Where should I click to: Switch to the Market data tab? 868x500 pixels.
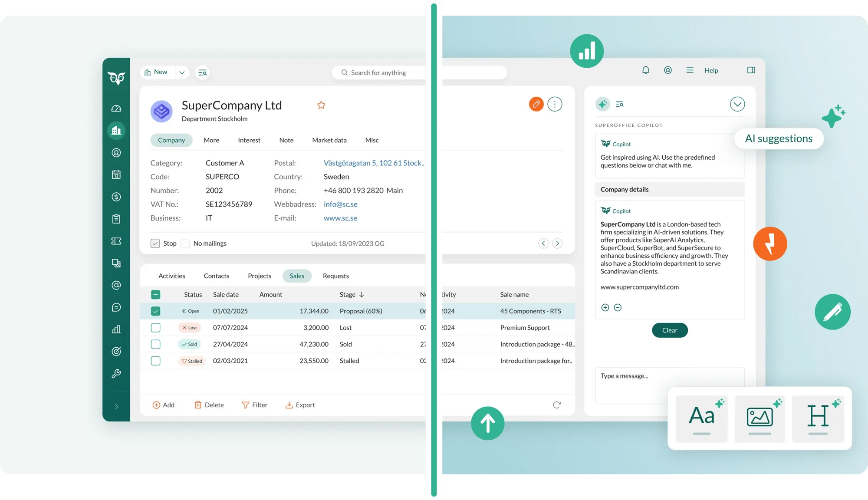click(x=329, y=140)
